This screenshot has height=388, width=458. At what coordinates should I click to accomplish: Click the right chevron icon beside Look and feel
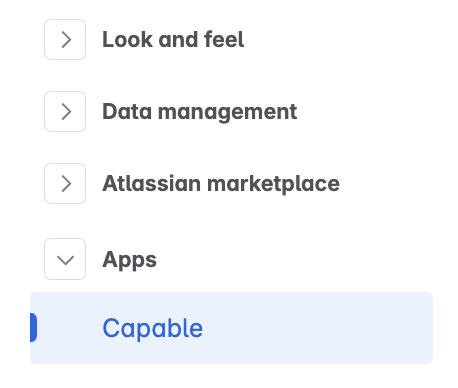(66, 40)
